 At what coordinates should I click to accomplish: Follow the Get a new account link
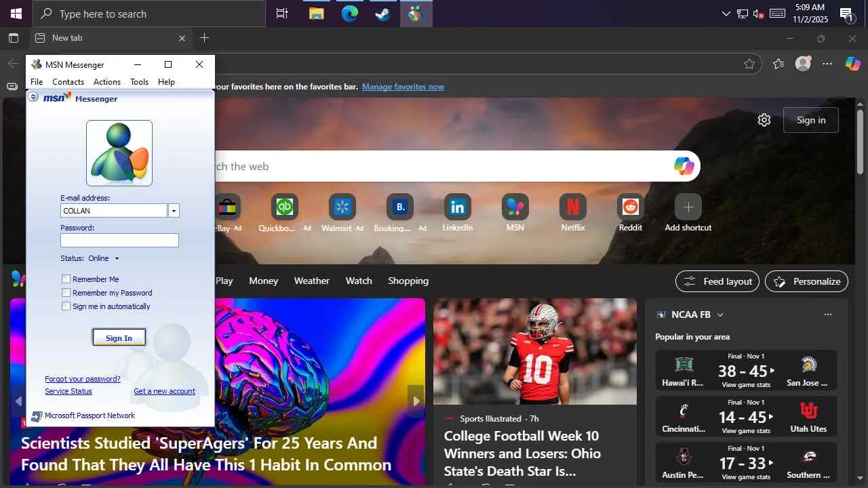pyautogui.click(x=165, y=391)
